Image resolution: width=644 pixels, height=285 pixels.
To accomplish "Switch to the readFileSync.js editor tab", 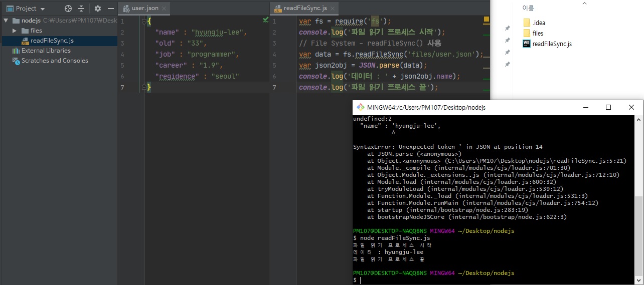I will [305, 9].
